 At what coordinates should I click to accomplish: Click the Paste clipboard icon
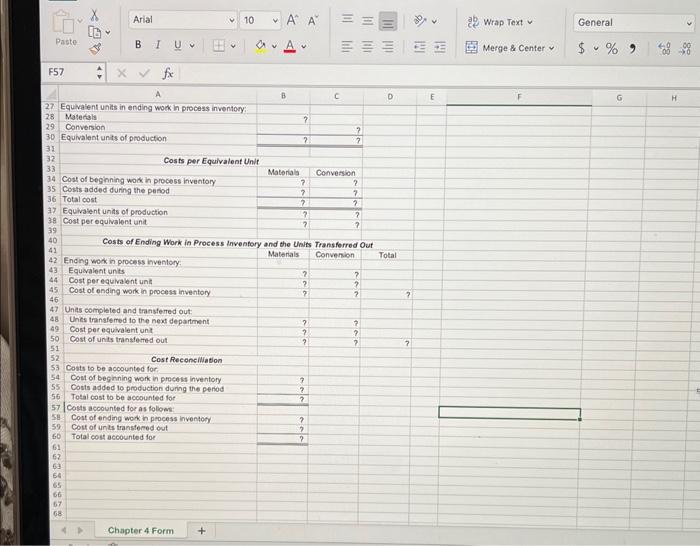coord(63,22)
